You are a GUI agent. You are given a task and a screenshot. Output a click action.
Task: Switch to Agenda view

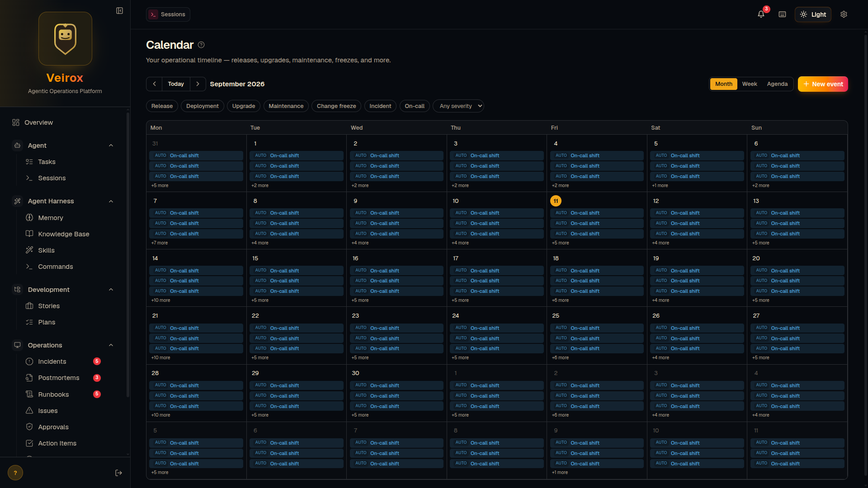point(777,84)
